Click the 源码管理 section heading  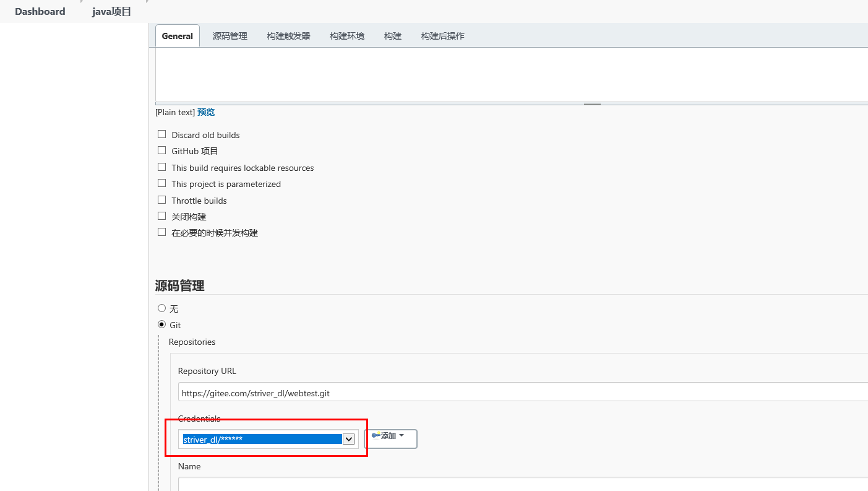[179, 285]
